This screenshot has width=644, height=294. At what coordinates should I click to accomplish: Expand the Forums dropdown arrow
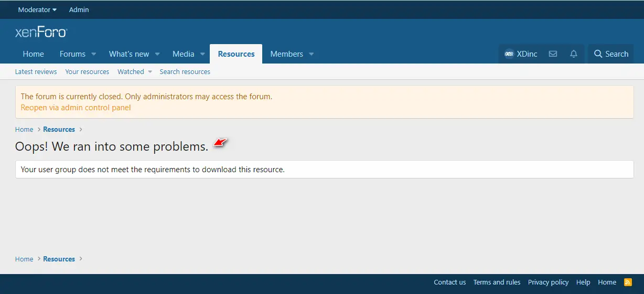(x=94, y=54)
